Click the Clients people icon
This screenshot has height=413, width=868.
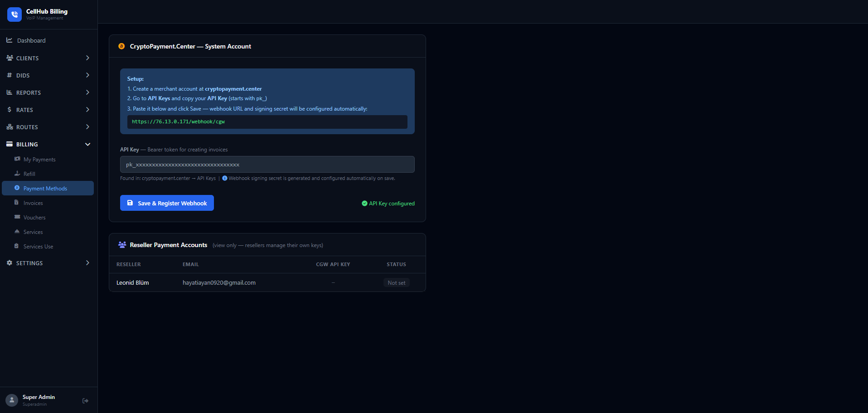tap(10, 58)
